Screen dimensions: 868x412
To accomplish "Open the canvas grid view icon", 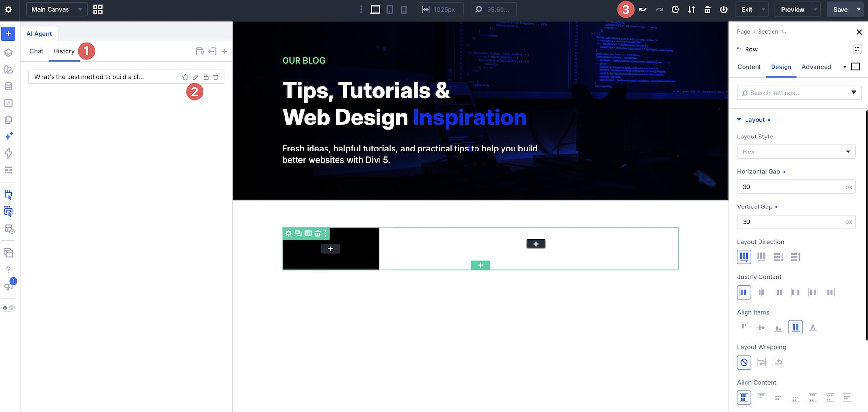I will pos(98,9).
